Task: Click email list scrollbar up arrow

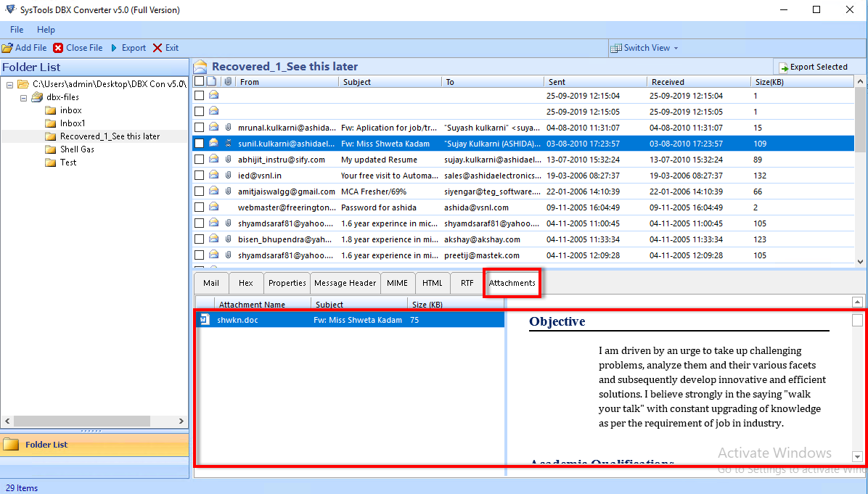Action: click(x=860, y=82)
